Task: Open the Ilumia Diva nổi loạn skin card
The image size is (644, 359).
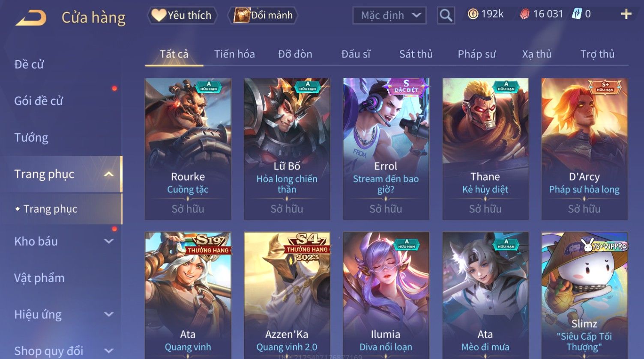Action: 386,295
